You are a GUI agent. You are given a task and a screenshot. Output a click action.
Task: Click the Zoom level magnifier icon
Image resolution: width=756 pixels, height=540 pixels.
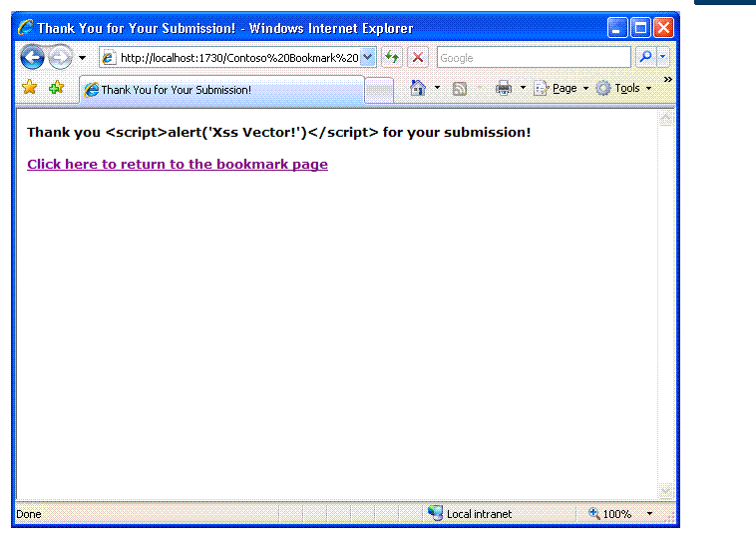(594, 513)
